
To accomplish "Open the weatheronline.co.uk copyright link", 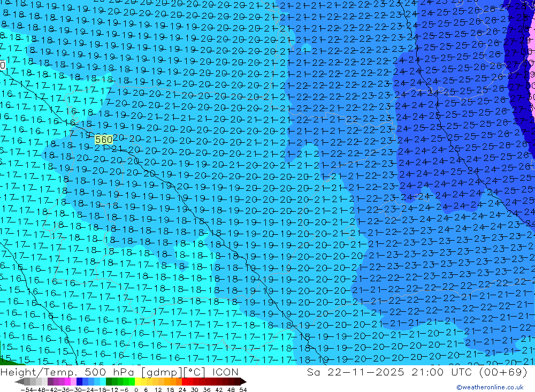I will [490, 387].
